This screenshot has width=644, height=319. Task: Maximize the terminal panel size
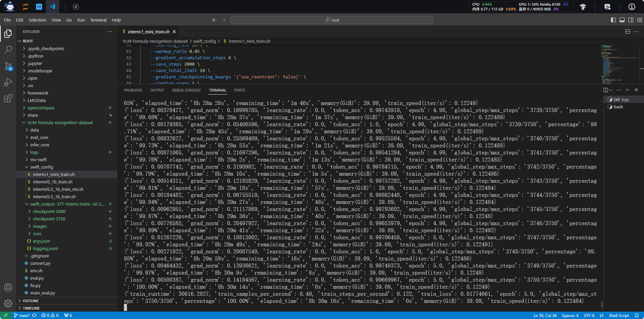(x=627, y=90)
